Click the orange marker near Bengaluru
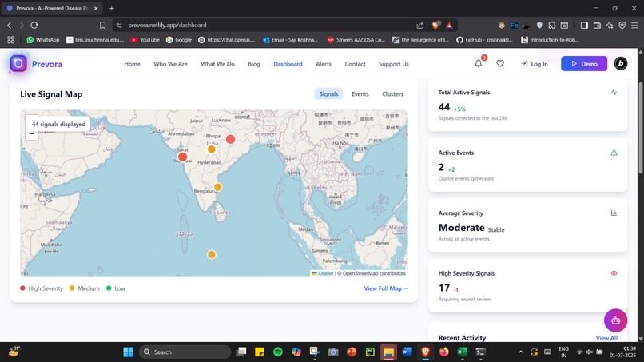Image resolution: width=644 pixels, height=362 pixels. pos(218,187)
